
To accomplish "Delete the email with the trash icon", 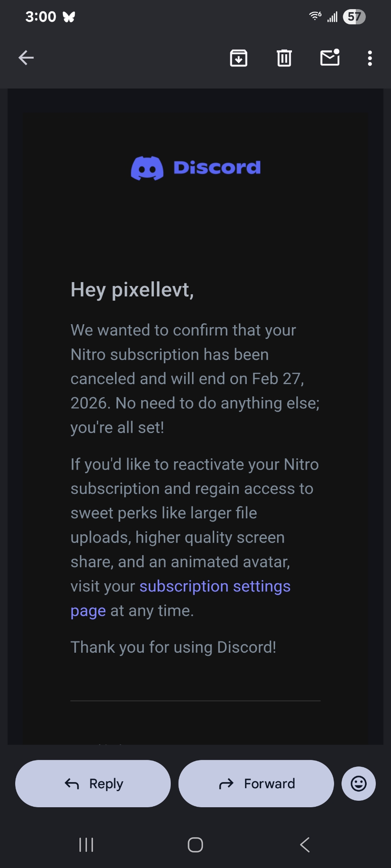I will point(284,58).
